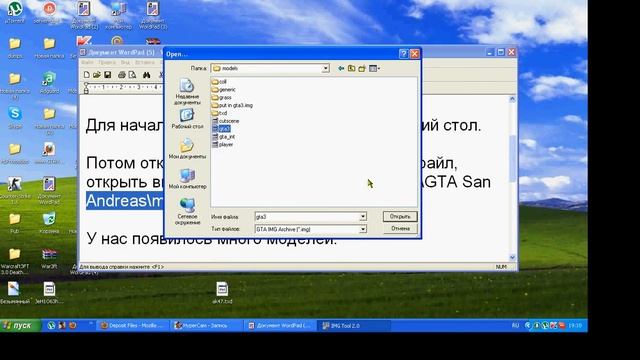Click the Up One Level folder icon
Image resolution: width=640 pixels, height=360 pixels.
pos(351,69)
